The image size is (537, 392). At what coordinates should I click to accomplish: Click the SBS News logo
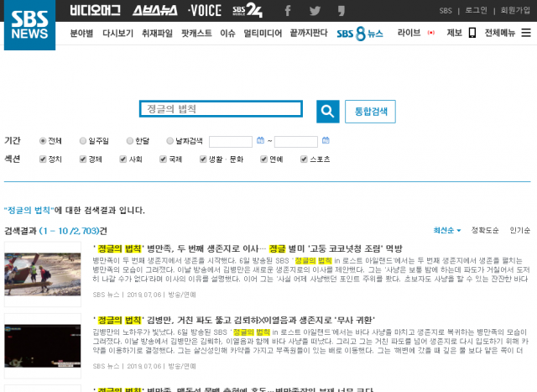point(29,25)
